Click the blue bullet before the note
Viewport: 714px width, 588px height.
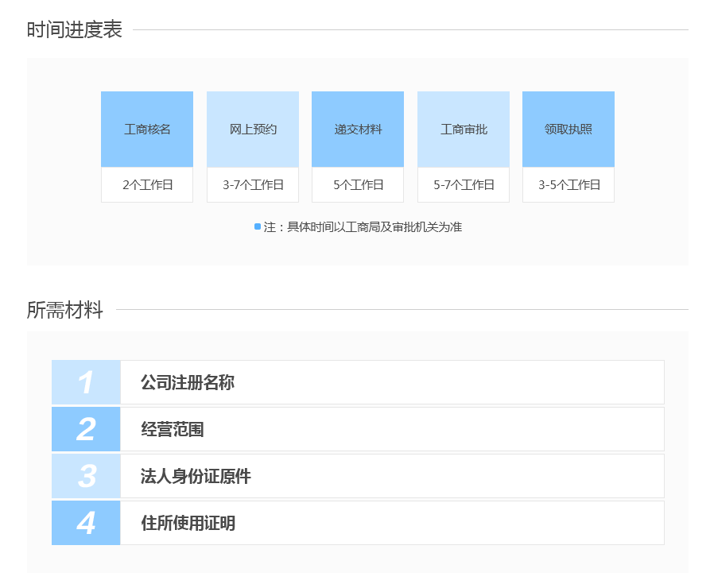pyautogui.click(x=258, y=227)
